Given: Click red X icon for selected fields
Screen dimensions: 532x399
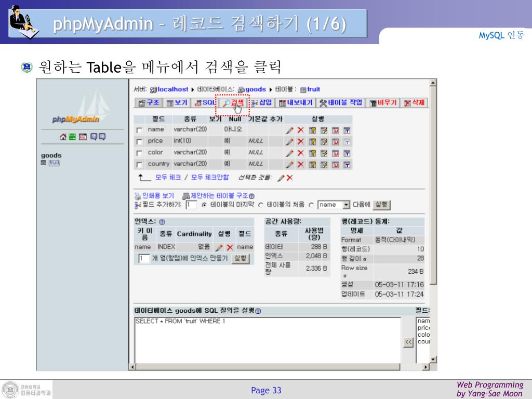Looking at the screenshot, I should [x=289, y=178].
